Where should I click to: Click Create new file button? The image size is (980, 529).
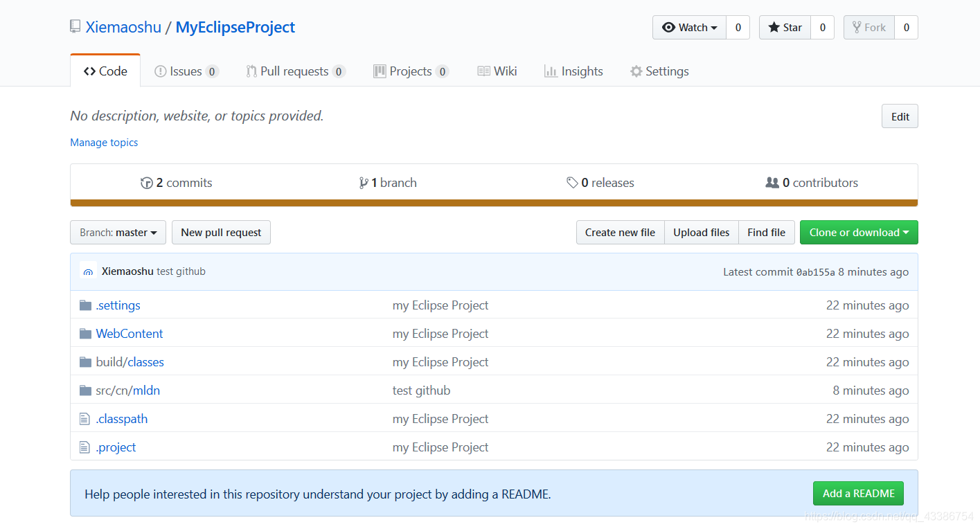coord(620,233)
